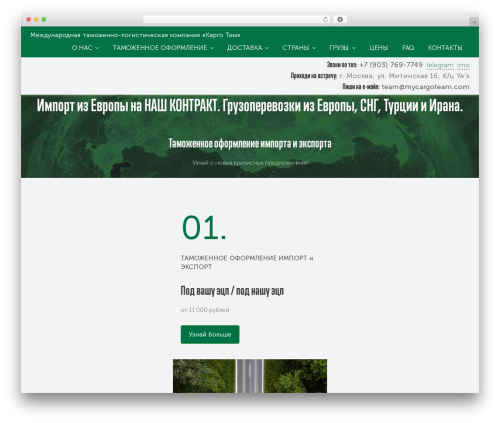Image resolution: width=500 pixels, height=423 pixels.
Task: Open ТАМОЖЕННОЕ ОФОРМЛЕНИЕ menu item
Action: [x=160, y=48]
